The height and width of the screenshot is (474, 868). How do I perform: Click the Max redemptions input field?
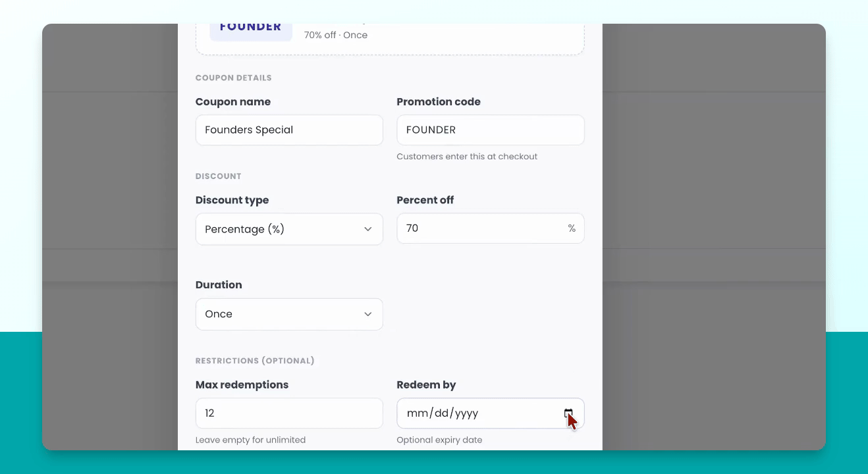(x=289, y=413)
